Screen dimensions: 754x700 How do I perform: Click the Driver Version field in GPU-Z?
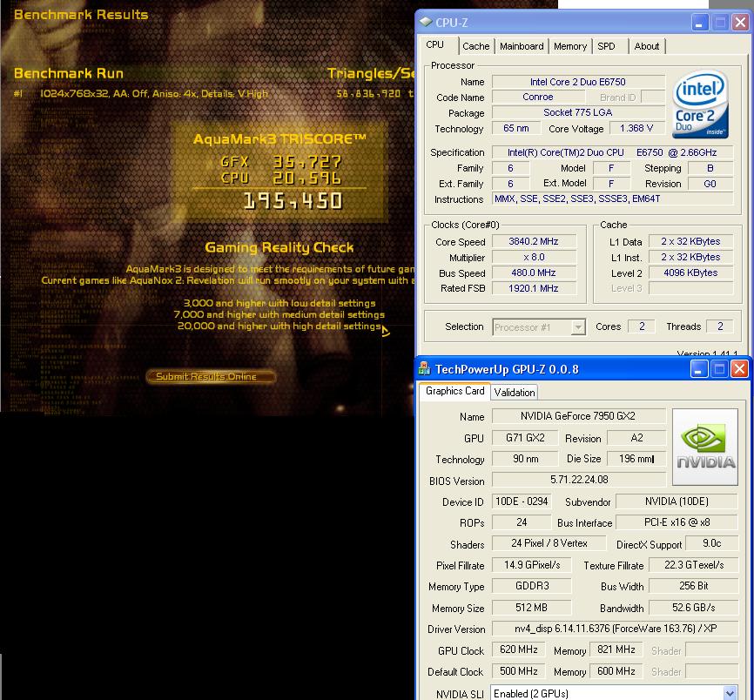pyautogui.click(x=615, y=629)
